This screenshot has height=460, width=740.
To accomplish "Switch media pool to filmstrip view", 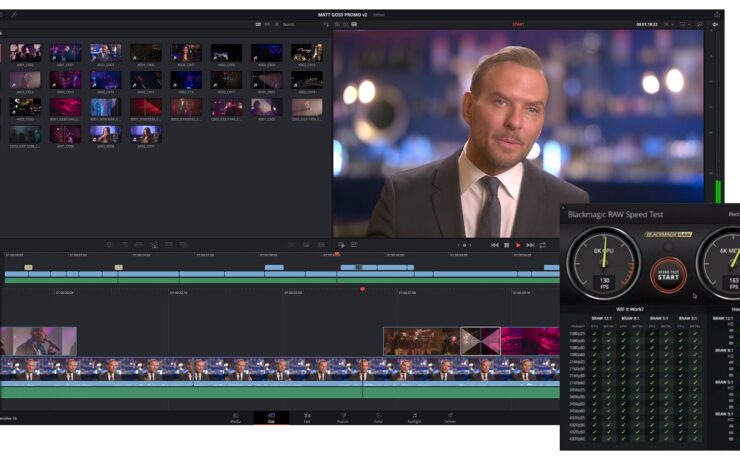I will coord(267,24).
